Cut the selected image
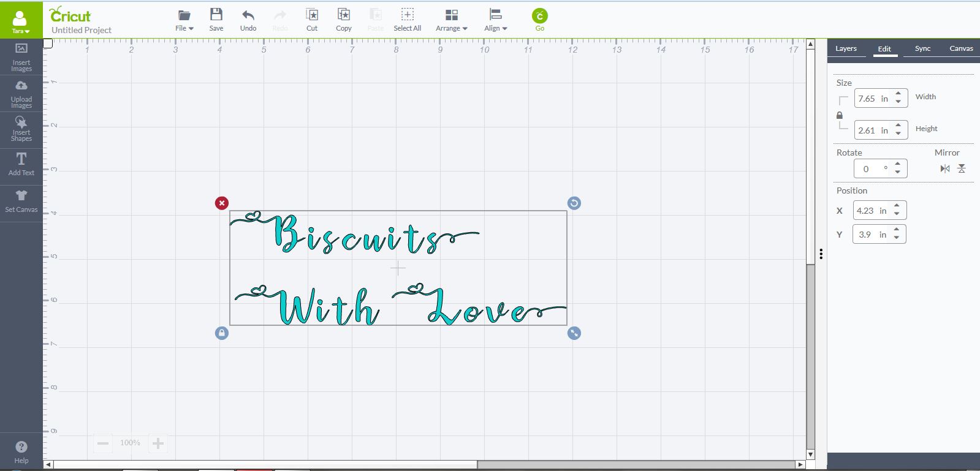This screenshot has width=980, height=471. pyautogui.click(x=312, y=20)
